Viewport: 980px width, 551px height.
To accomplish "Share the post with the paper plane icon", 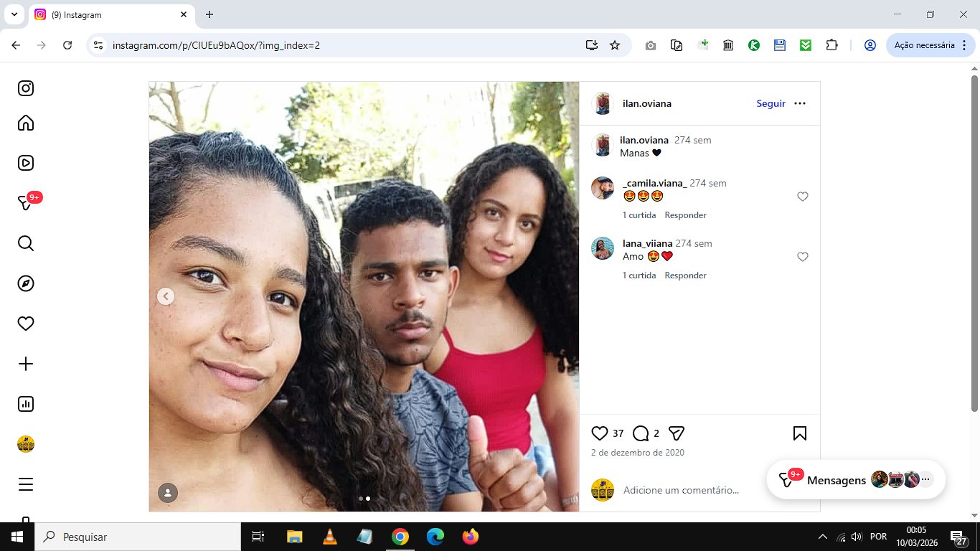I will click(677, 433).
